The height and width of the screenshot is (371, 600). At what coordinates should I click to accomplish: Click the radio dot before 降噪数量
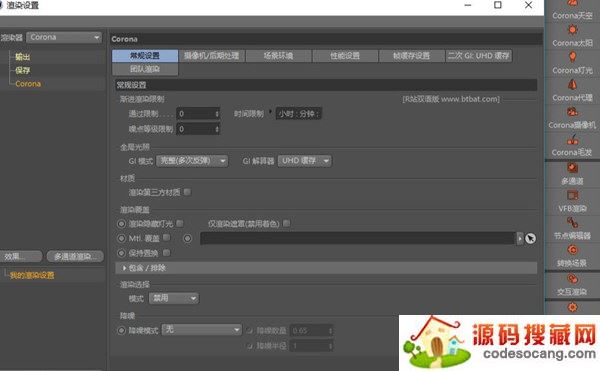[x=250, y=330]
